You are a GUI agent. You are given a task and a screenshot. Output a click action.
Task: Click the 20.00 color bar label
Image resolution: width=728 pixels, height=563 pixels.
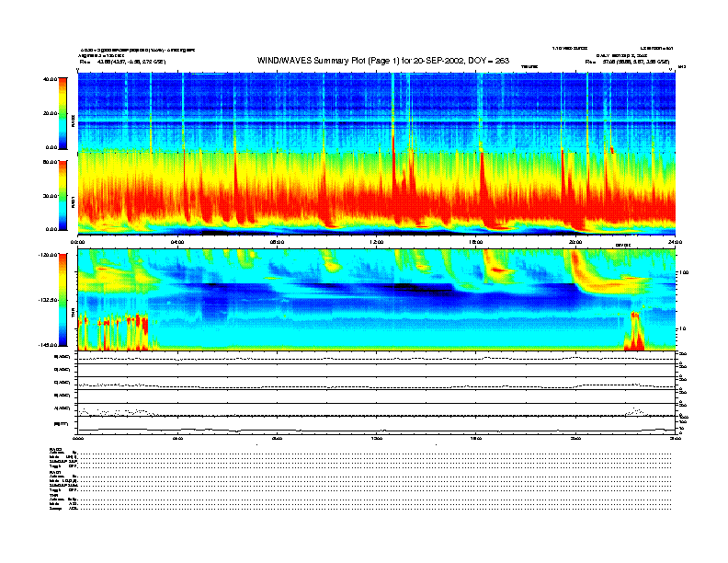[50, 113]
